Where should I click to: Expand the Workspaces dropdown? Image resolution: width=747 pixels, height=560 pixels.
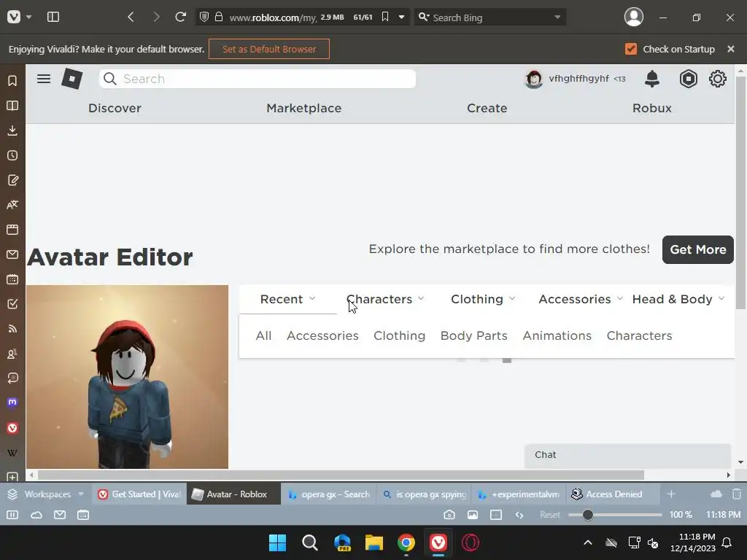pyautogui.click(x=81, y=494)
